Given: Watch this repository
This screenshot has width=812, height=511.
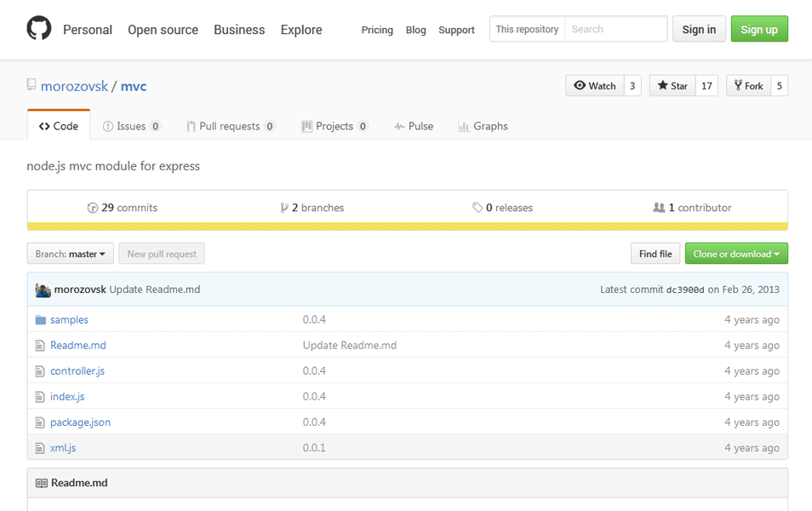Looking at the screenshot, I should tap(595, 85).
